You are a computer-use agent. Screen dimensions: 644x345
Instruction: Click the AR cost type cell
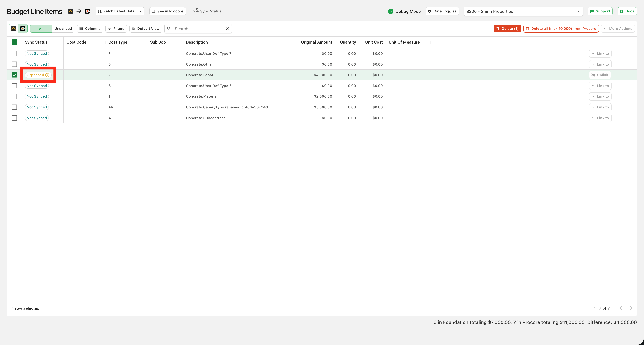(111, 107)
